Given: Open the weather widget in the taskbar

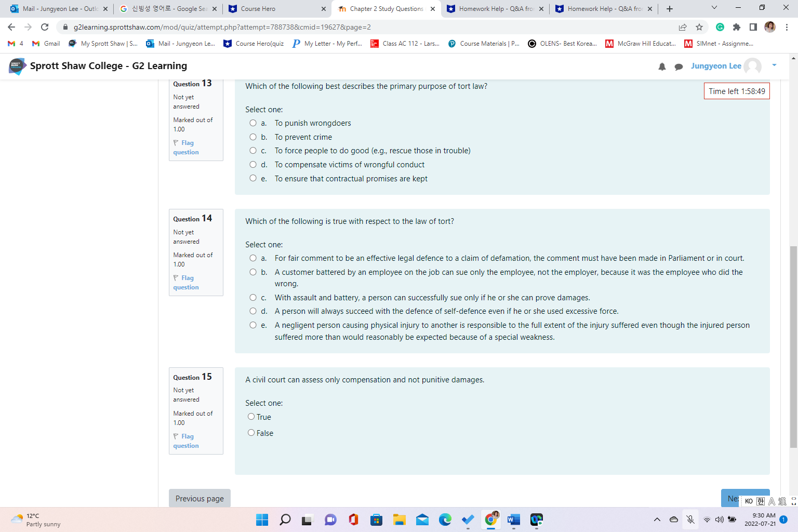Looking at the screenshot, I should point(31,520).
